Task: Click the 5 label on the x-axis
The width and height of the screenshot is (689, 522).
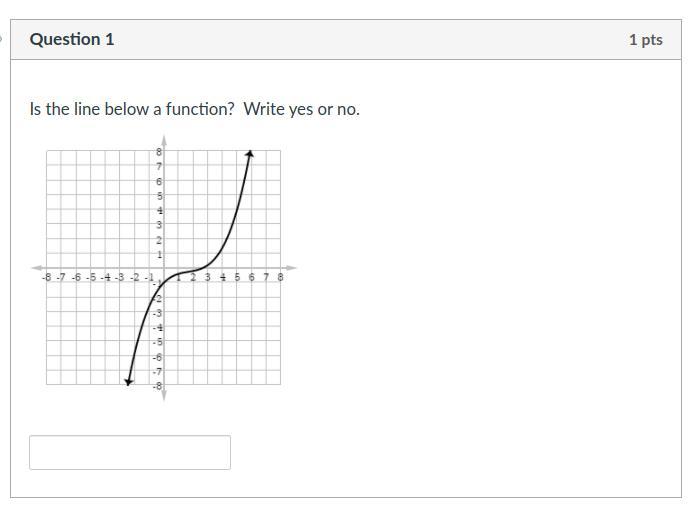Action: click(x=237, y=277)
